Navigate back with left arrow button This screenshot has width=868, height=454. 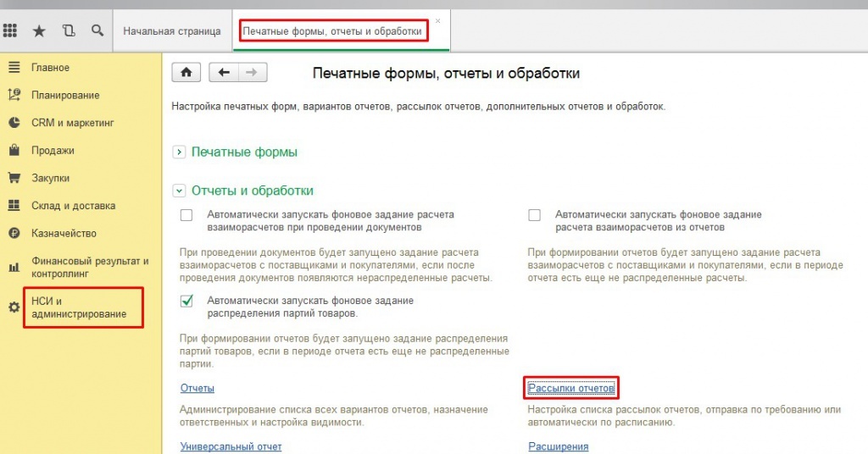point(224,73)
